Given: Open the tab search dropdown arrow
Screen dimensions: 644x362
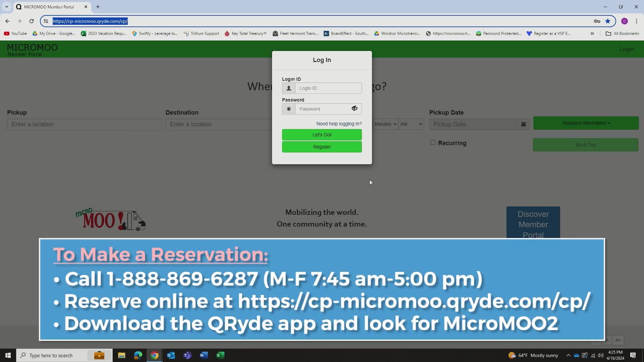Looking at the screenshot, I should pyautogui.click(x=6, y=7).
